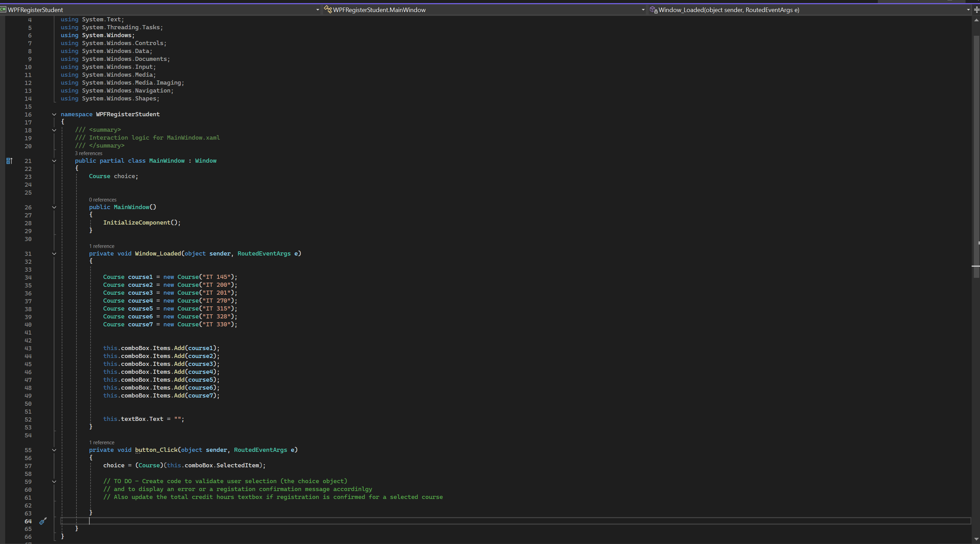Open the Window_Loaded member dropdown

coord(968,10)
